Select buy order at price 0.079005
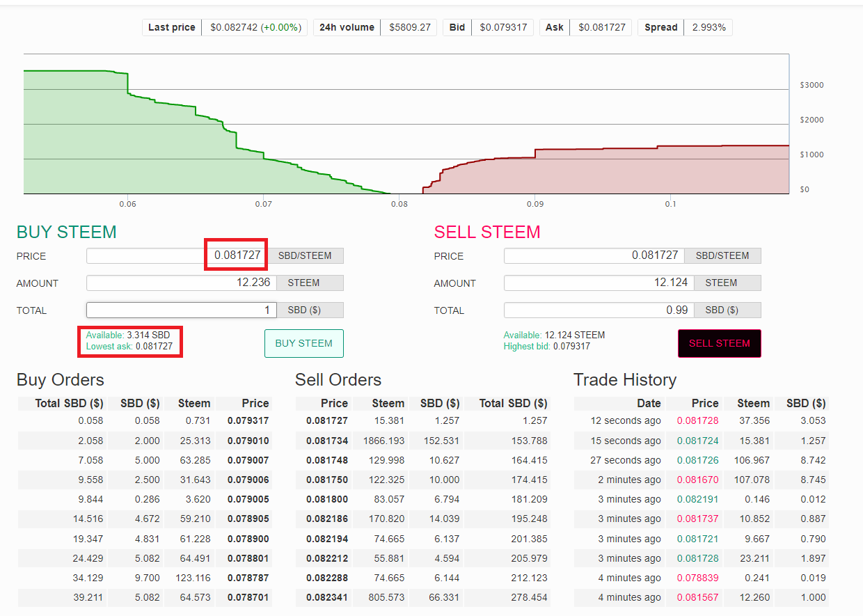Screen dimensions: 863x616 click(x=143, y=499)
